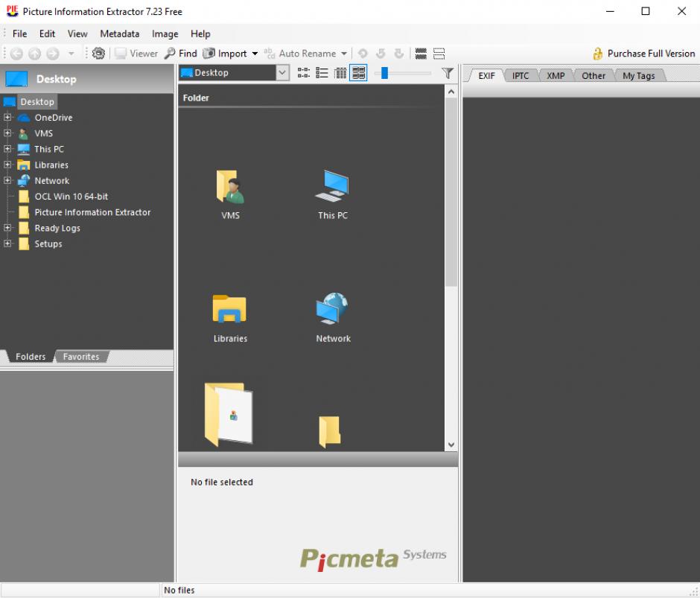
Task: Switch to list view mode
Action: point(322,73)
